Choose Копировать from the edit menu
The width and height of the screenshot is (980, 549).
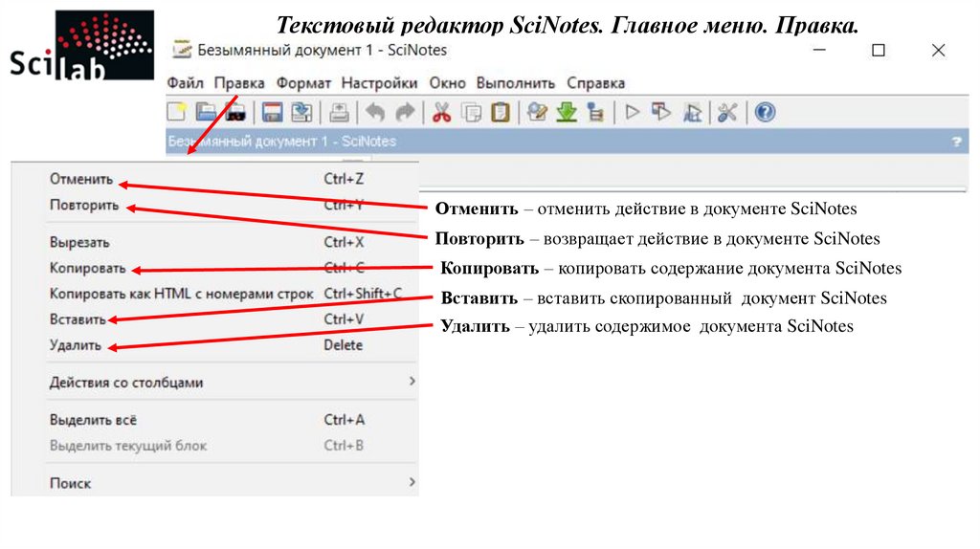click(x=214, y=268)
